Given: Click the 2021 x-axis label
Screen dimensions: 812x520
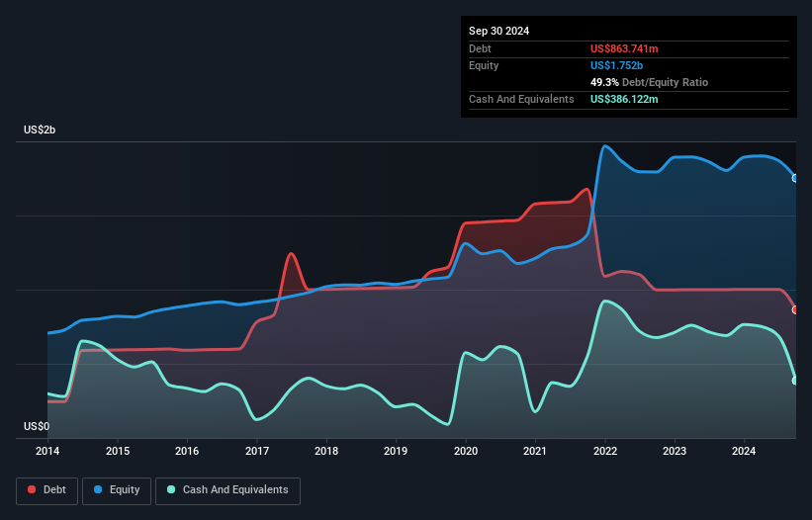Looking at the screenshot, I should pyautogui.click(x=535, y=451).
